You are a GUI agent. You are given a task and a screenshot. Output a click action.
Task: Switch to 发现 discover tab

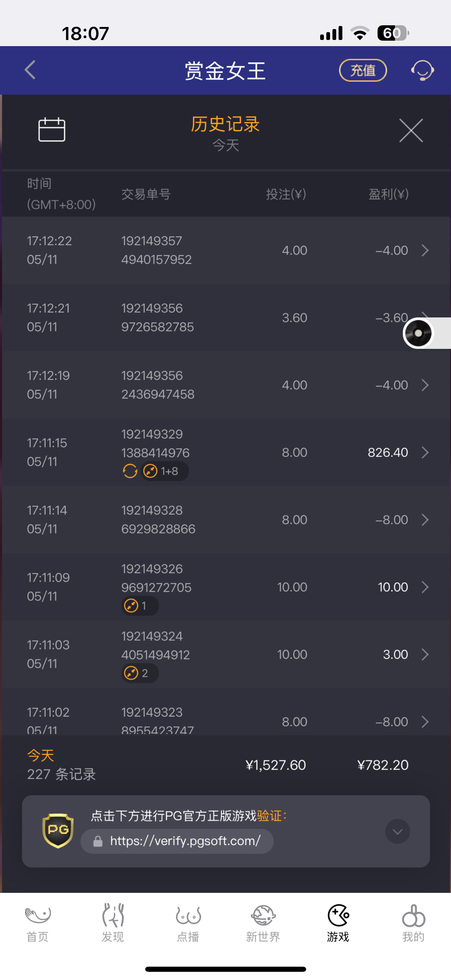coord(112,922)
